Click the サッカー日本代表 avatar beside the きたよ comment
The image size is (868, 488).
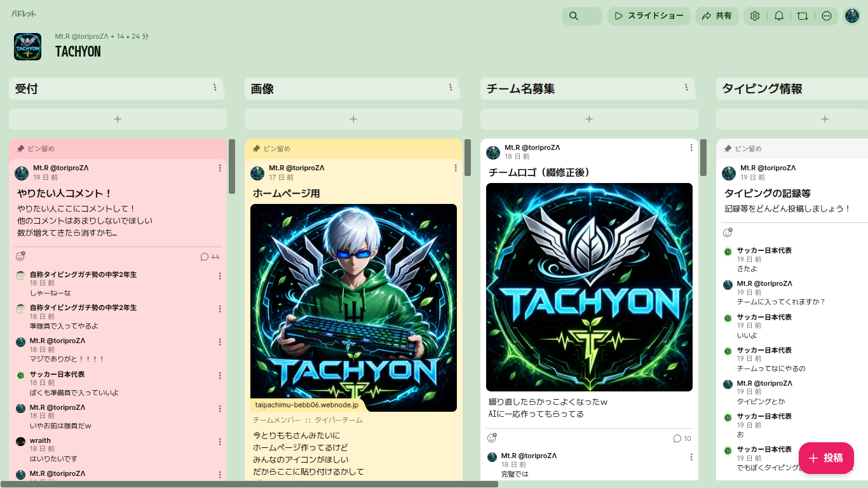728,252
